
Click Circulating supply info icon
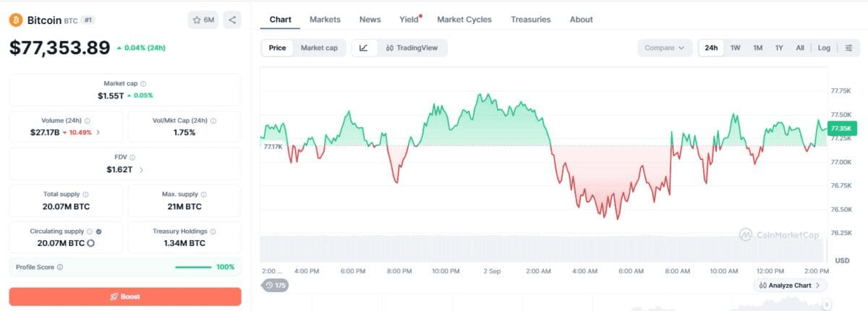(x=90, y=231)
